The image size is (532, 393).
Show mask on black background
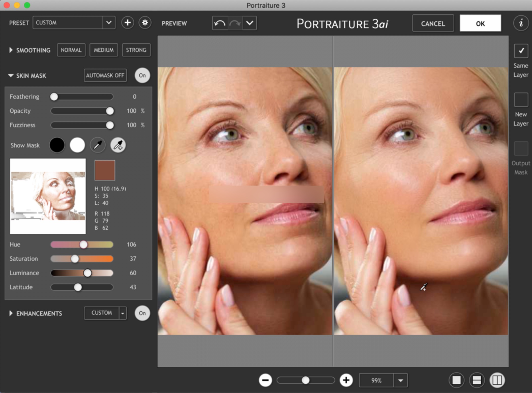(57, 145)
